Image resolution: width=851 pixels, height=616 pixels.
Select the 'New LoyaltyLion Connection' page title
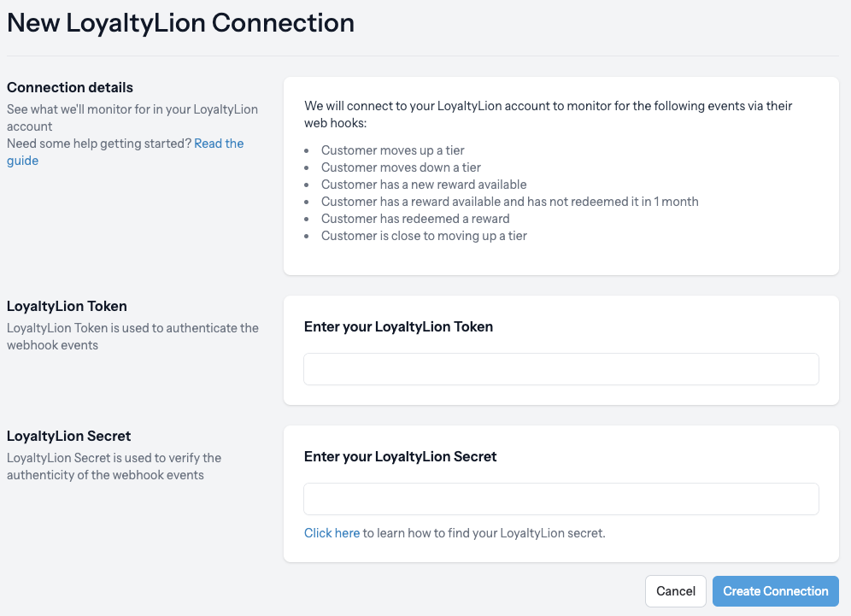pyautogui.click(x=181, y=23)
